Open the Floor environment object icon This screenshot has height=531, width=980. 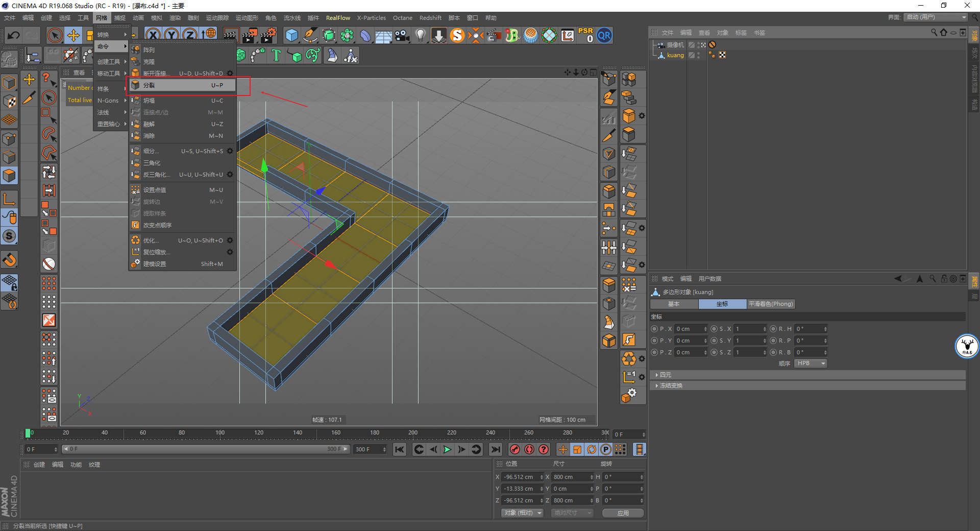[383, 36]
